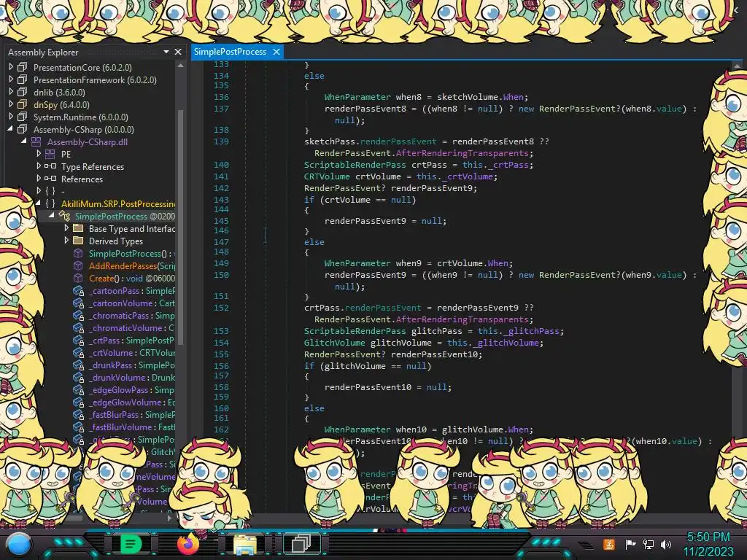Select the AkilliMum.SRP.PostProcessing namespace
This screenshot has width=747, height=560.
click(x=118, y=204)
